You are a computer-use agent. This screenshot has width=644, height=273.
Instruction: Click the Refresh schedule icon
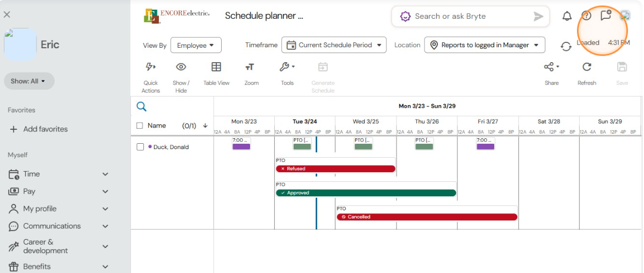(587, 67)
